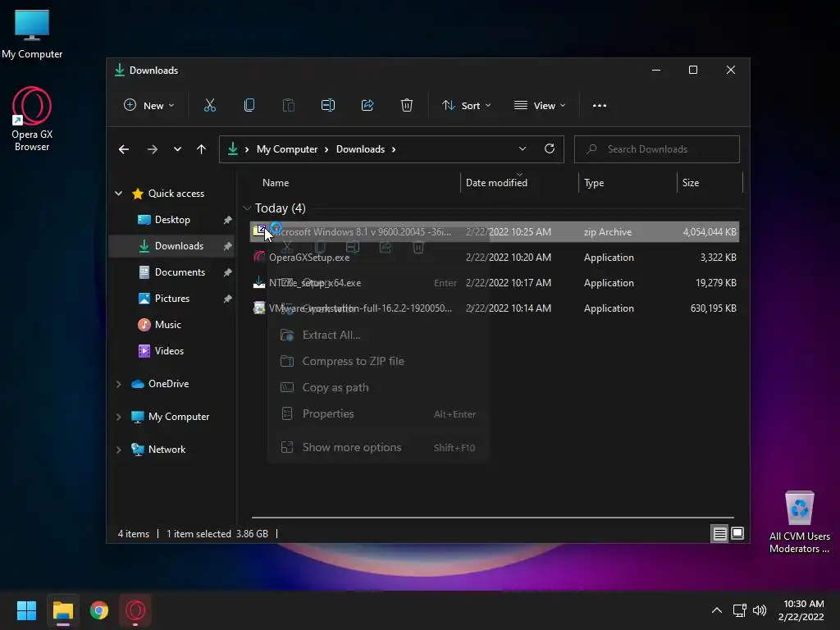
Task: Open the Windows Start menu
Action: click(26, 610)
